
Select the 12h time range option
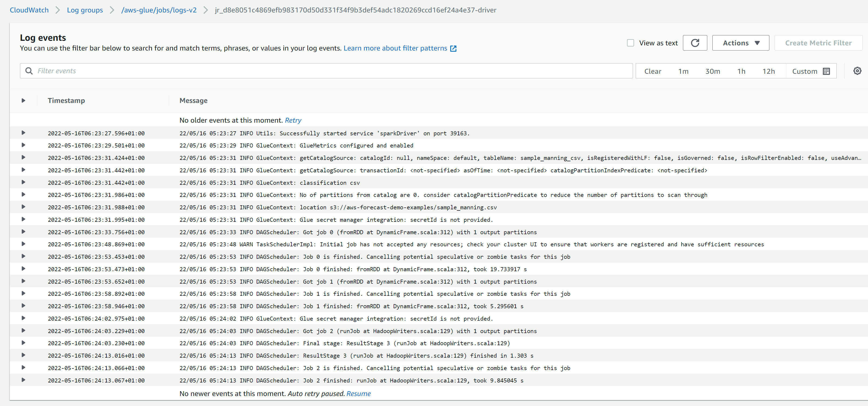(x=768, y=71)
